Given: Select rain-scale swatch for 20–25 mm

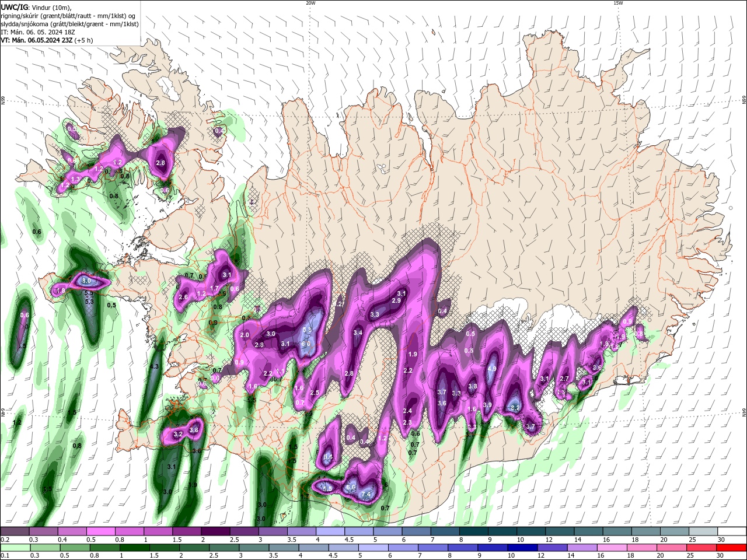Looking at the screenshot, I should tap(671, 547).
